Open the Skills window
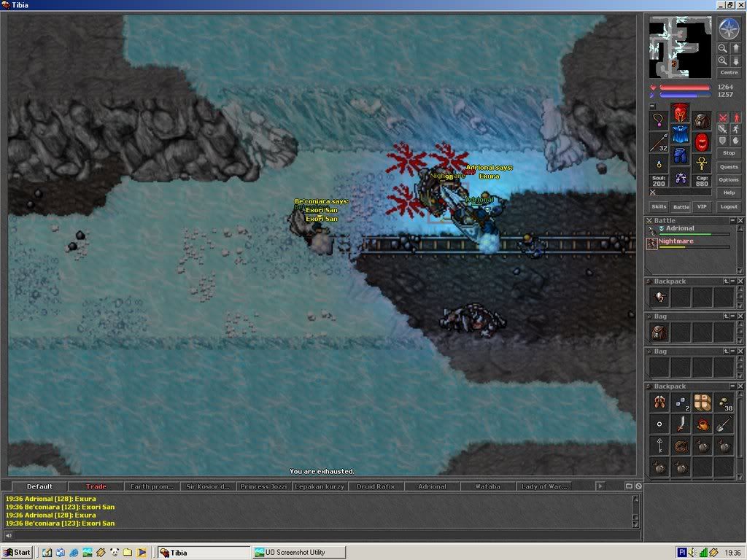Viewport: 747px width, 560px height. click(x=659, y=206)
